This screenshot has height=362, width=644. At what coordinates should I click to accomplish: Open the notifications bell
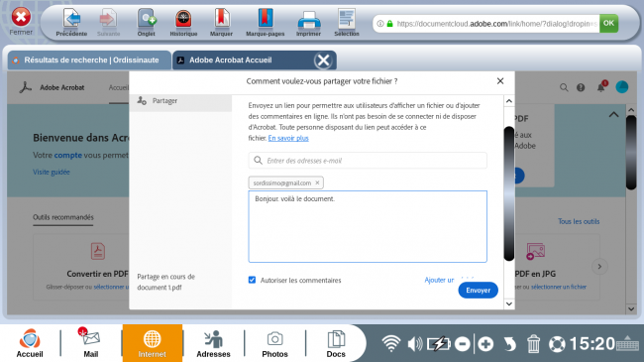[x=601, y=86]
